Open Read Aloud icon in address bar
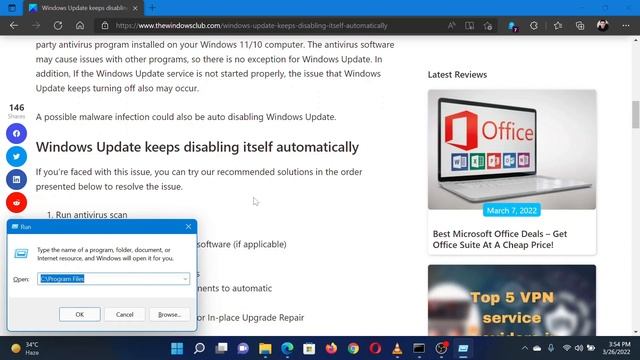 coord(451,26)
